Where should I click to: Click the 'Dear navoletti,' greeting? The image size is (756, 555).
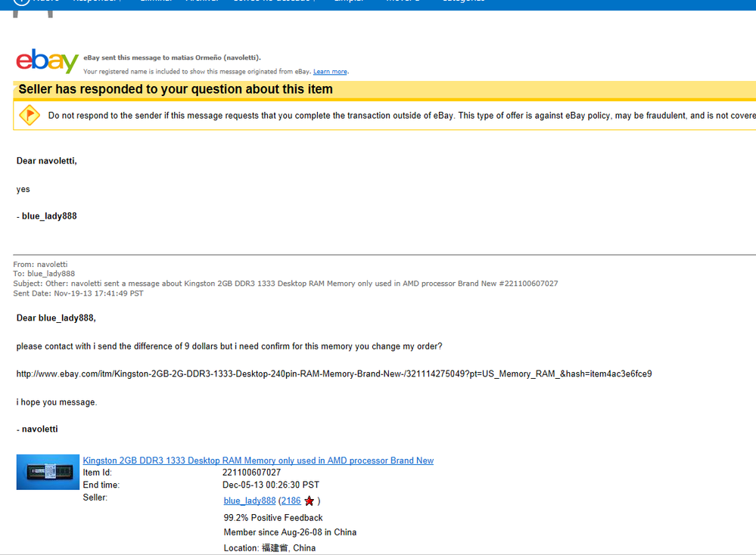[47, 161]
